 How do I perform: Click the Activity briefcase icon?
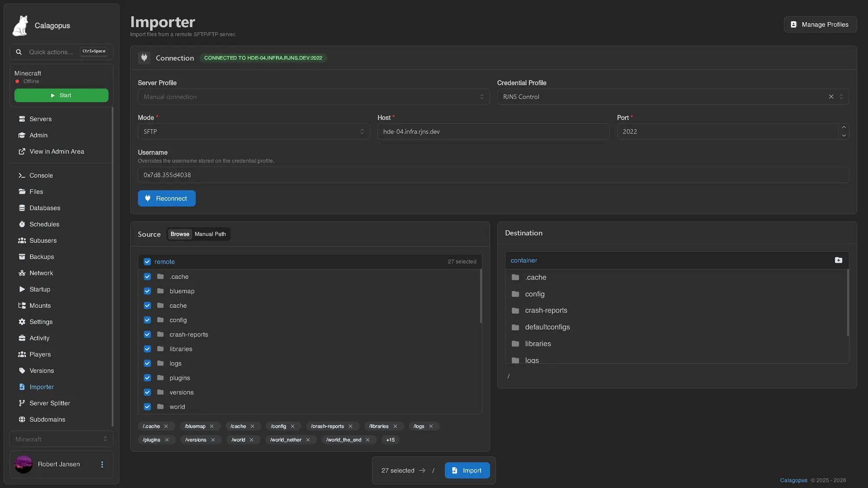click(x=22, y=338)
